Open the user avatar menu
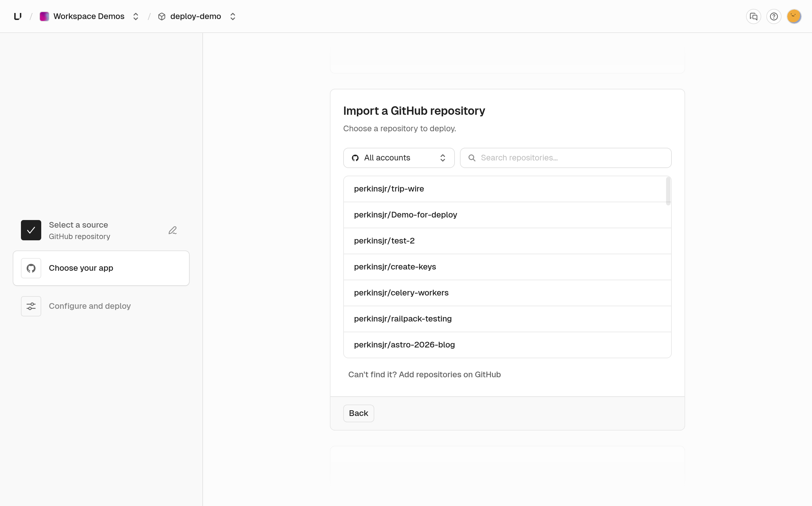This screenshot has height=506, width=812. 794,16
